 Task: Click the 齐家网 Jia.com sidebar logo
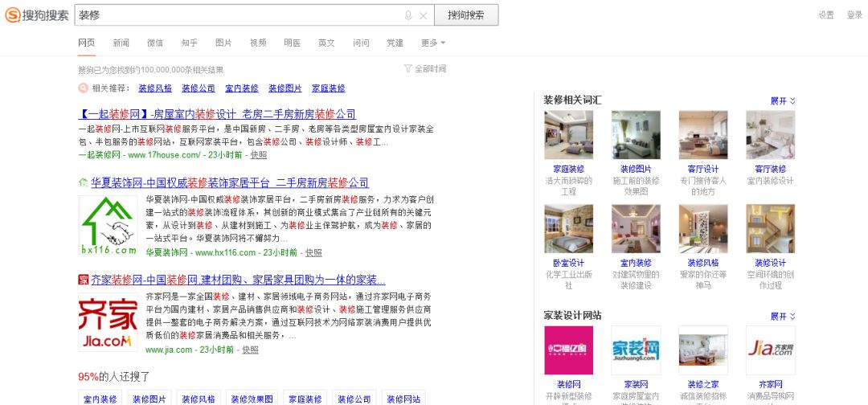pos(771,350)
